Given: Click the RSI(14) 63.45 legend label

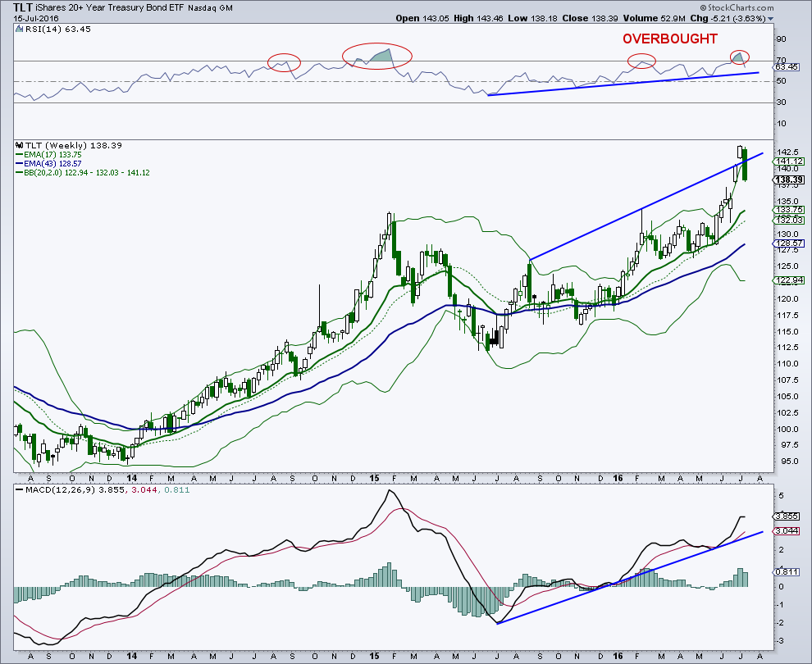Looking at the screenshot, I should click(x=57, y=29).
